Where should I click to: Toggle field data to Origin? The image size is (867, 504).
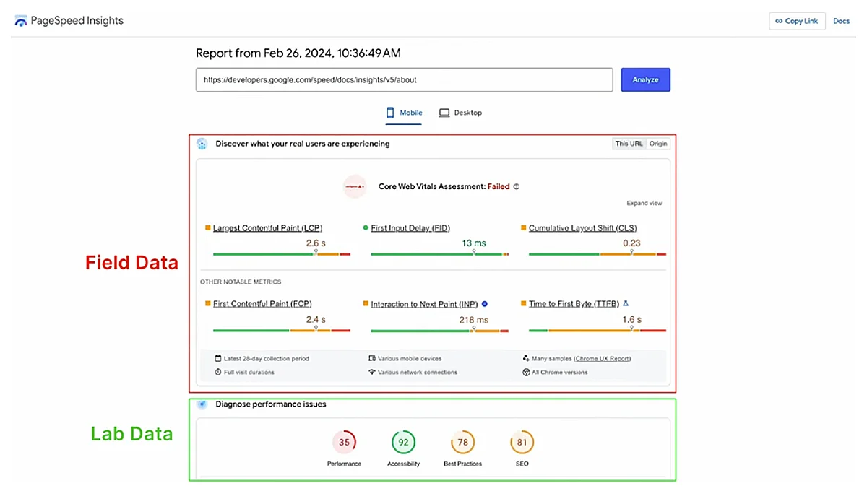[658, 144]
